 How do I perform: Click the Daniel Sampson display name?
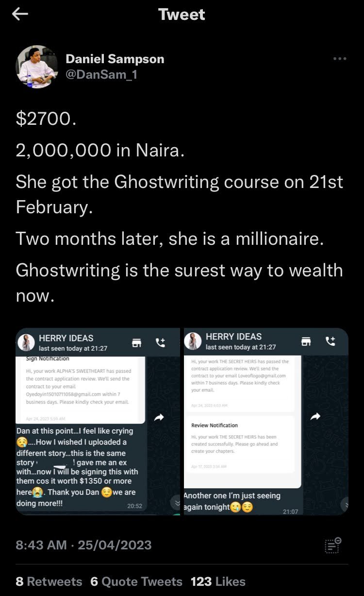(x=115, y=59)
